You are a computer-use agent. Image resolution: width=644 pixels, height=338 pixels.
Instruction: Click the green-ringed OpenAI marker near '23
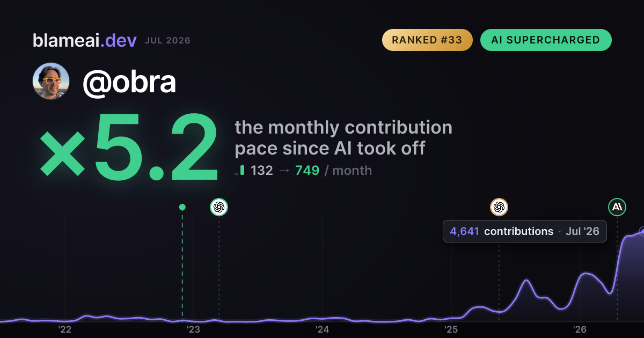click(x=219, y=207)
